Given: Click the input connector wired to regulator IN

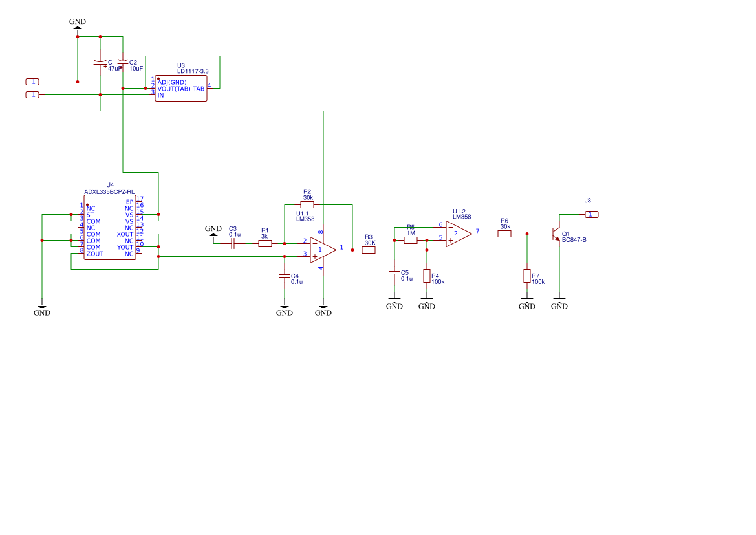Looking at the screenshot, I should (32, 95).
